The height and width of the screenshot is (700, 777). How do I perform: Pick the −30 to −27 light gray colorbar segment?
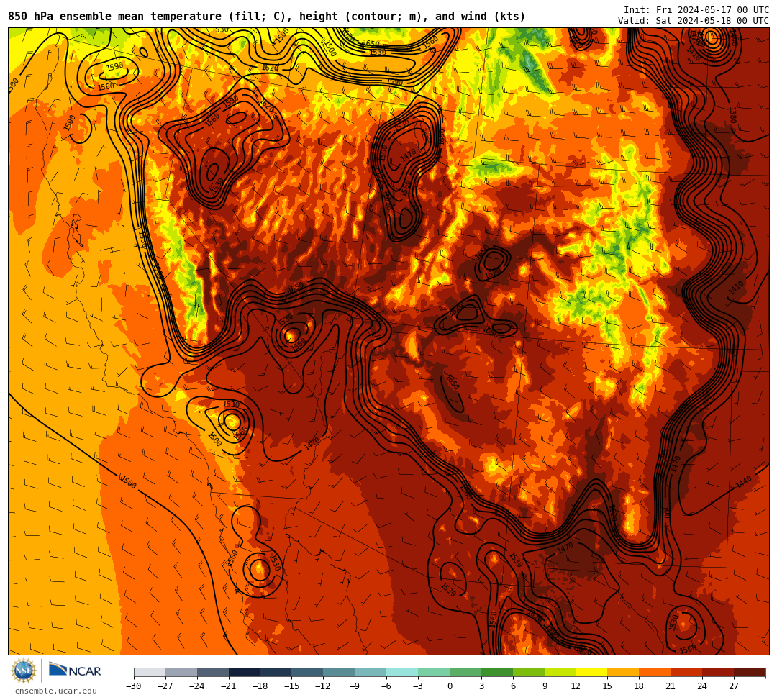[150, 672]
